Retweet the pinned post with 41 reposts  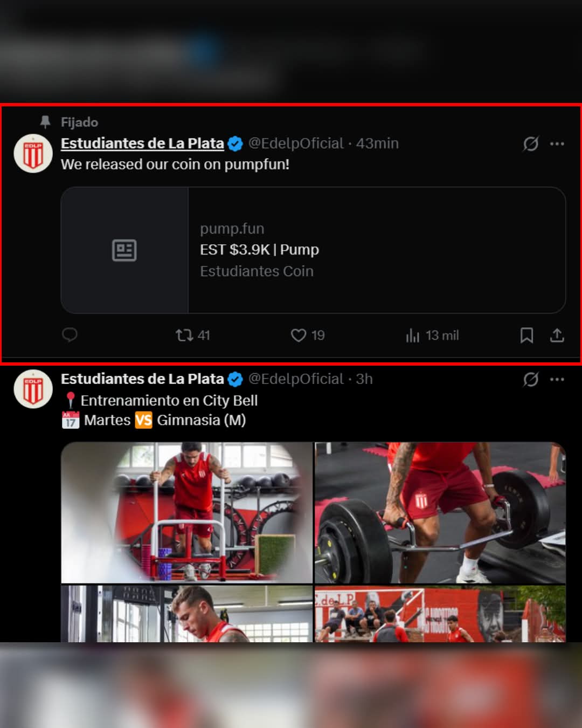point(192,335)
